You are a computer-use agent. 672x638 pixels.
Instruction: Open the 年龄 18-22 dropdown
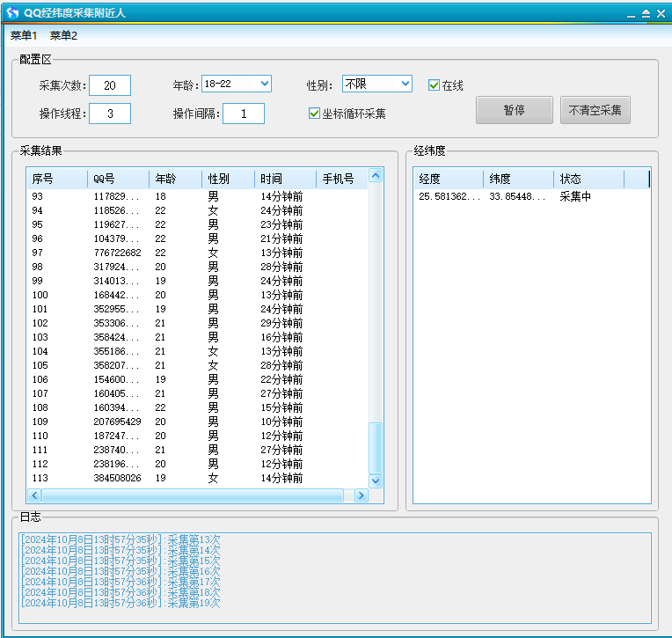click(236, 84)
